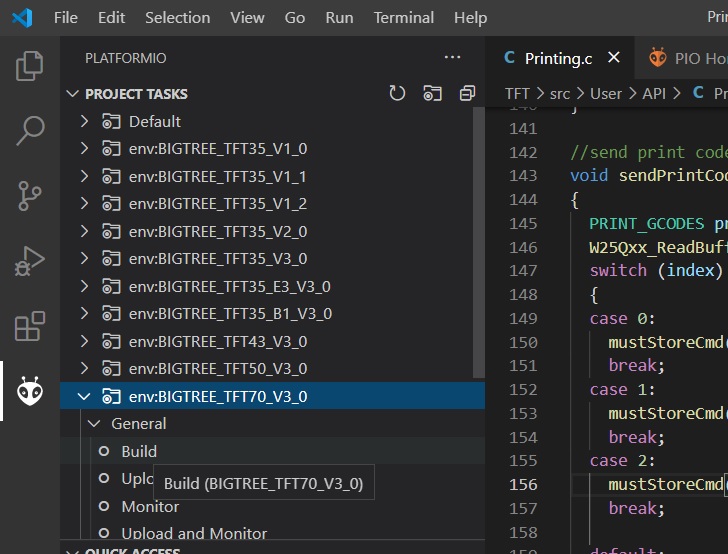The image size is (728, 554).
Task: Open the View menu
Action: click(247, 18)
